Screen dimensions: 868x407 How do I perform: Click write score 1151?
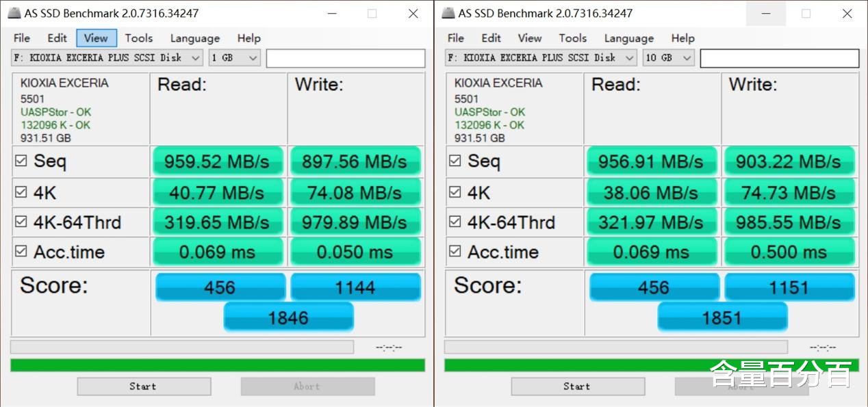tap(790, 287)
